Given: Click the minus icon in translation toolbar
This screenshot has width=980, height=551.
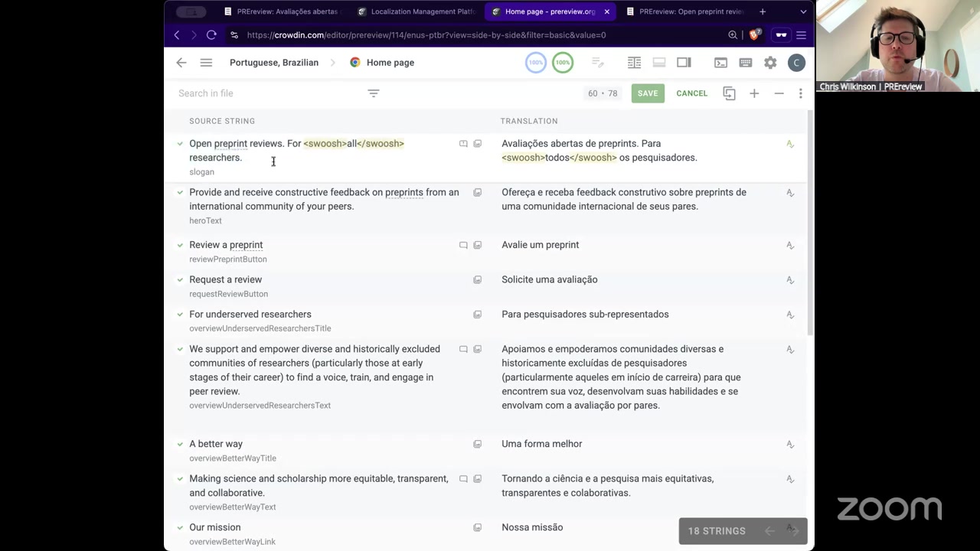Looking at the screenshot, I should point(779,93).
